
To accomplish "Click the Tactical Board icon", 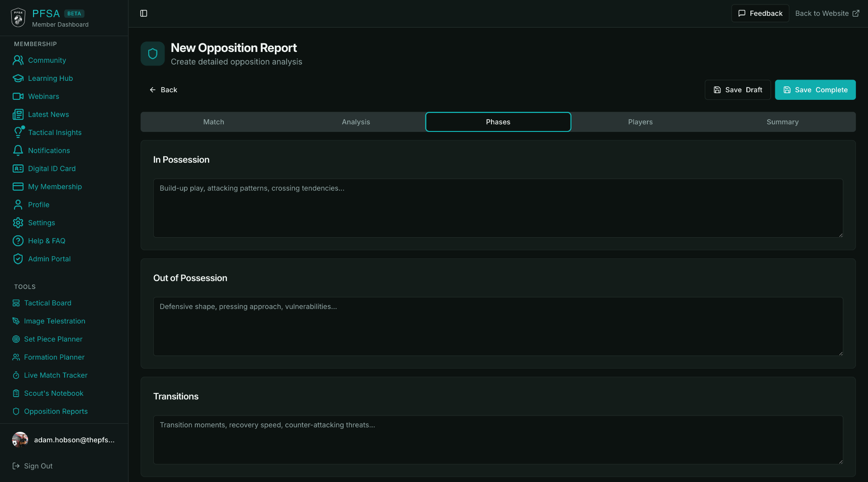I will pos(16,303).
